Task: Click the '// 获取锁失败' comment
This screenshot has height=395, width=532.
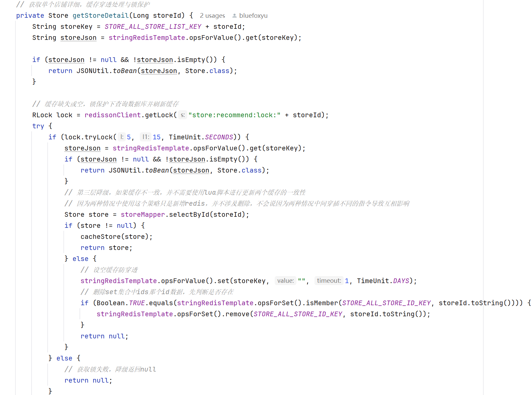Action: pyautogui.click(x=110, y=369)
